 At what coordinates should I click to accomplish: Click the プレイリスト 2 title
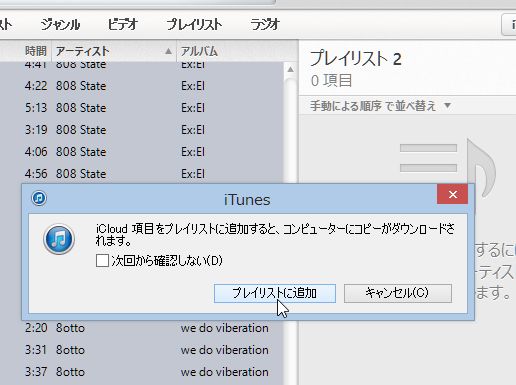(x=355, y=59)
